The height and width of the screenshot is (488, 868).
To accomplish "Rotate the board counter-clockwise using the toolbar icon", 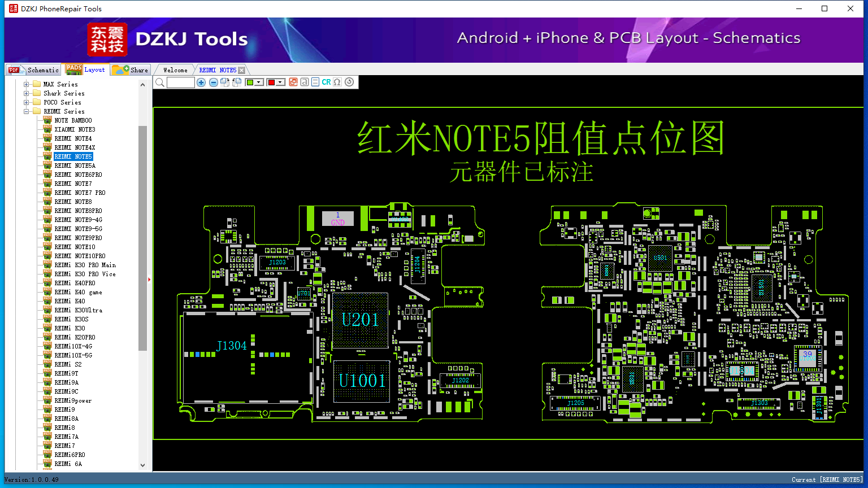I will pyautogui.click(x=237, y=82).
